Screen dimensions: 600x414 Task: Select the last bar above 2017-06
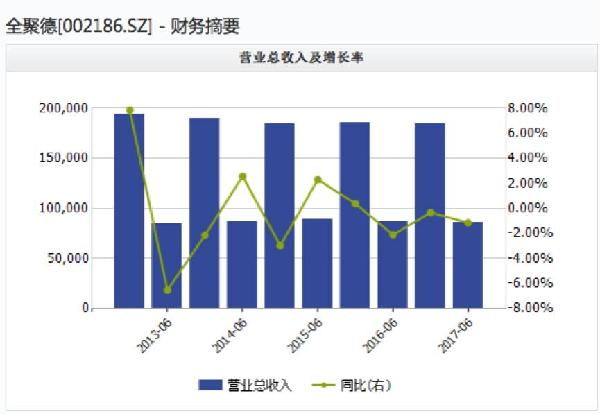point(467,265)
